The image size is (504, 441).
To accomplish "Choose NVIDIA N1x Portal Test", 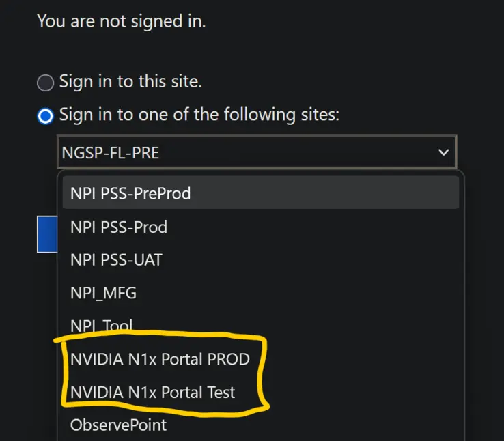I will click(261, 392).
